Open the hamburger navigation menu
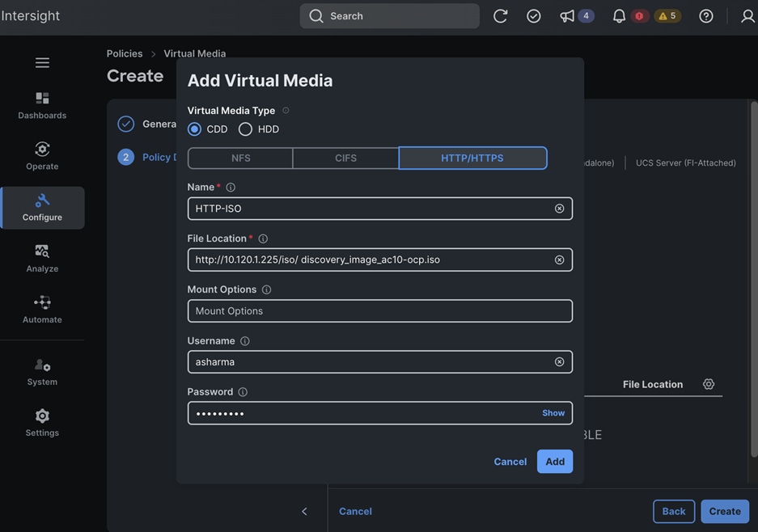 [x=42, y=63]
